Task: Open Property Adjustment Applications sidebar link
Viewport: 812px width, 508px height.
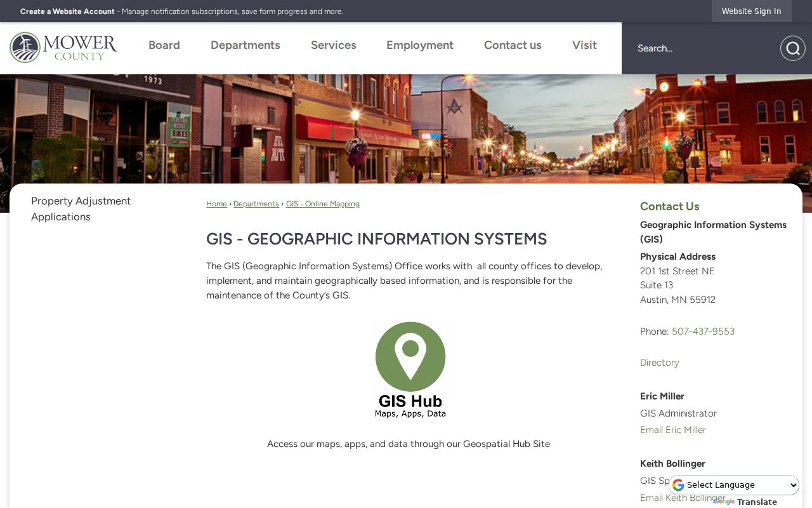Action: coord(81,209)
